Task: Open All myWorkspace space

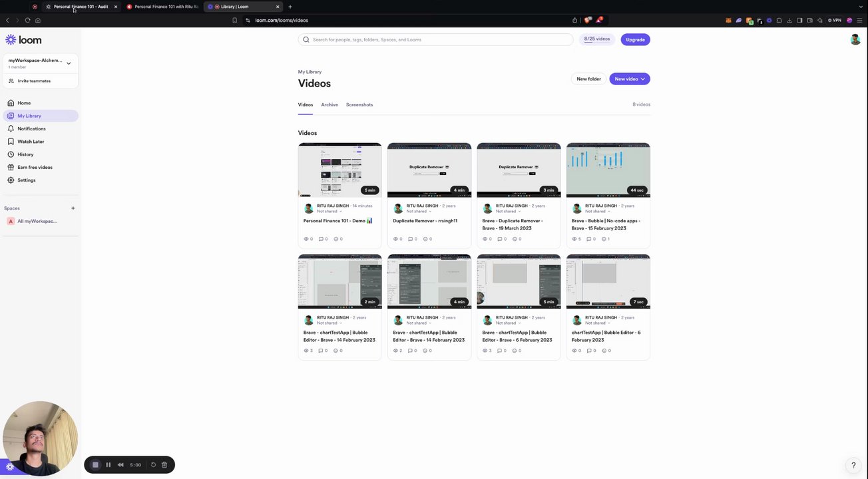Action: pyautogui.click(x=37, y=222)
